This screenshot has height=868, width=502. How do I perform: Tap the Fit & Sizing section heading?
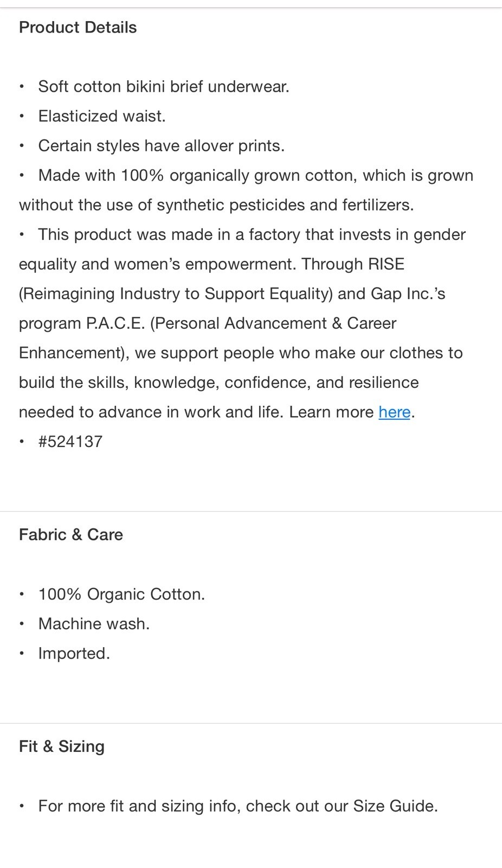(x=62, y=746)
